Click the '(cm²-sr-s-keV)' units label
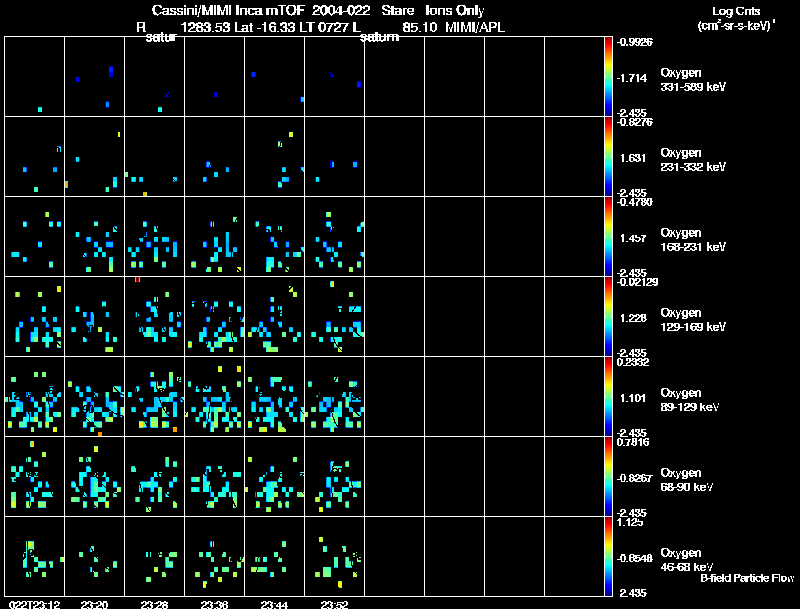 [736, 25]
